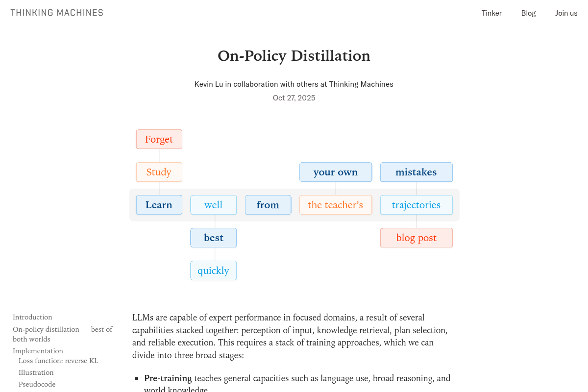
Task: Click the your own word box
Action: click(x=336, y=172)
